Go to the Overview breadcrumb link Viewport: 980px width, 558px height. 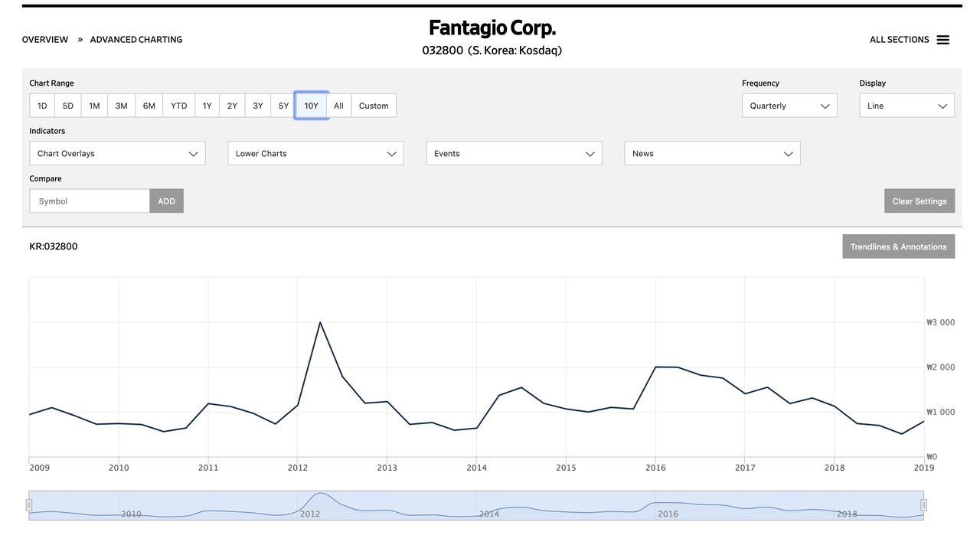click(x=45, y=40)
